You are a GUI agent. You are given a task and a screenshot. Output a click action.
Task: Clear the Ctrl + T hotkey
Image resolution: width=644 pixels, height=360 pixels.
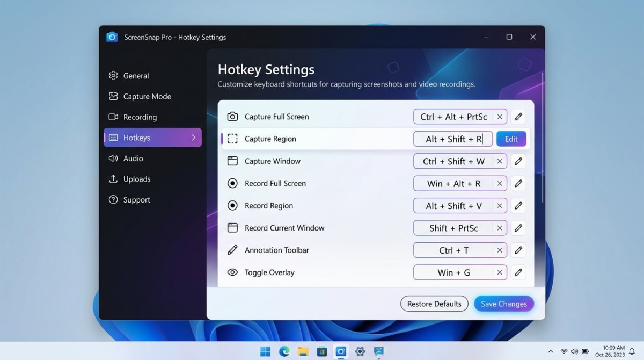[500, 250]
